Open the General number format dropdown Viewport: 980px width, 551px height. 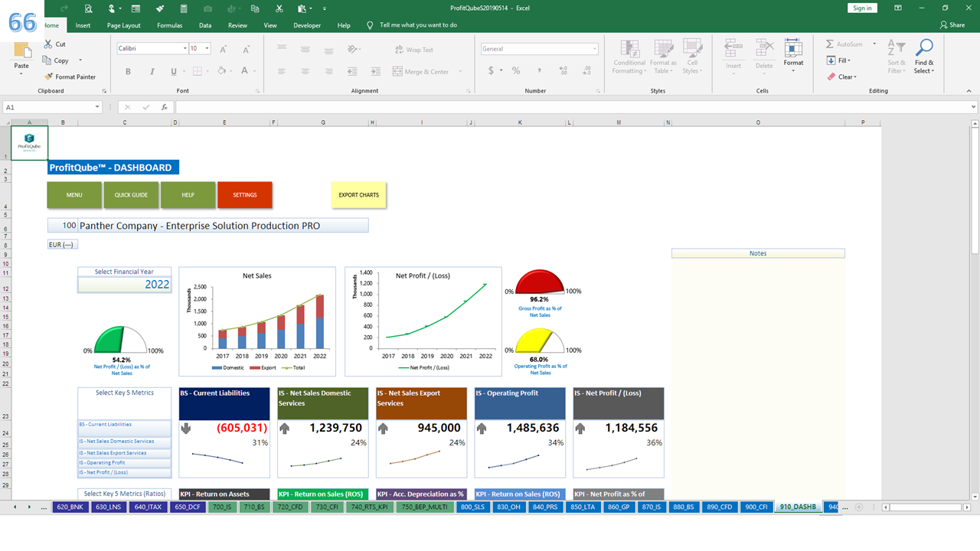[x=594, y=49]
